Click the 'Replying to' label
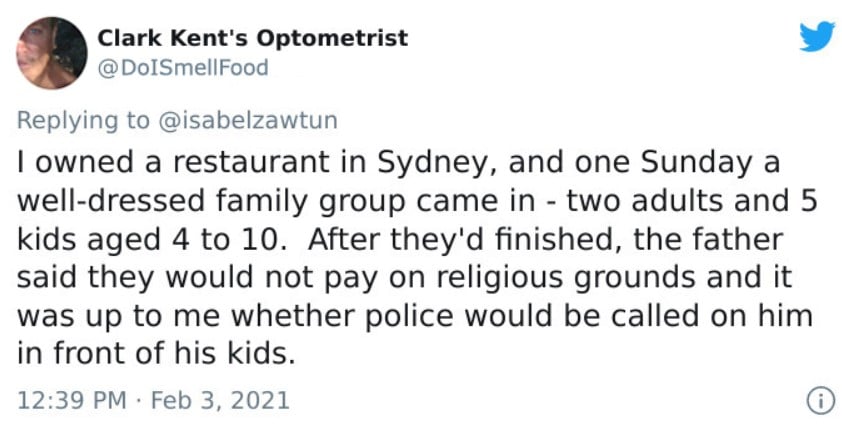This screenshot has height=425, width=842. click(x=83, y=121)
